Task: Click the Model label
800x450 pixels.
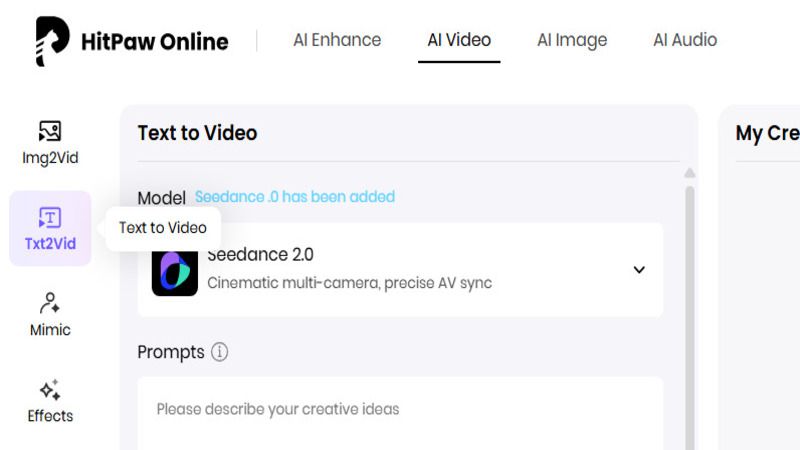Action: point(161,198)
